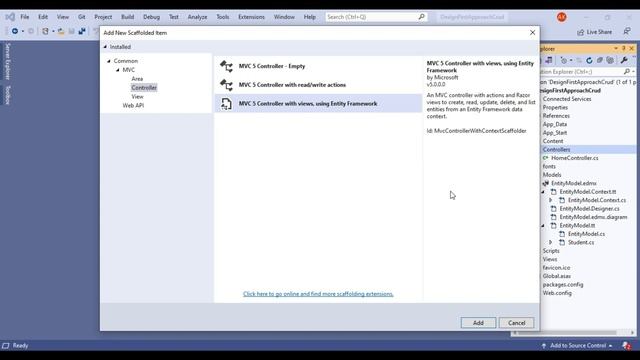Open the Toolbox side tab
Viewport: 640px width, 360px height.
pyautogui.click(x=8, y=95)
